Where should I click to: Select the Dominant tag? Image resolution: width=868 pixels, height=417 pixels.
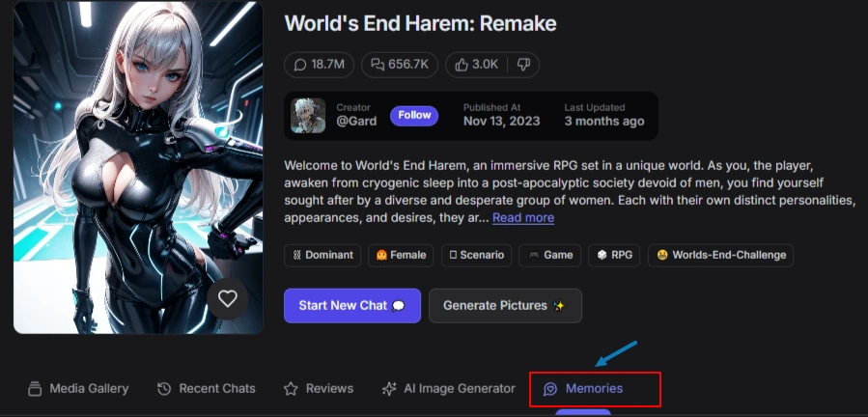click(323, 256)
